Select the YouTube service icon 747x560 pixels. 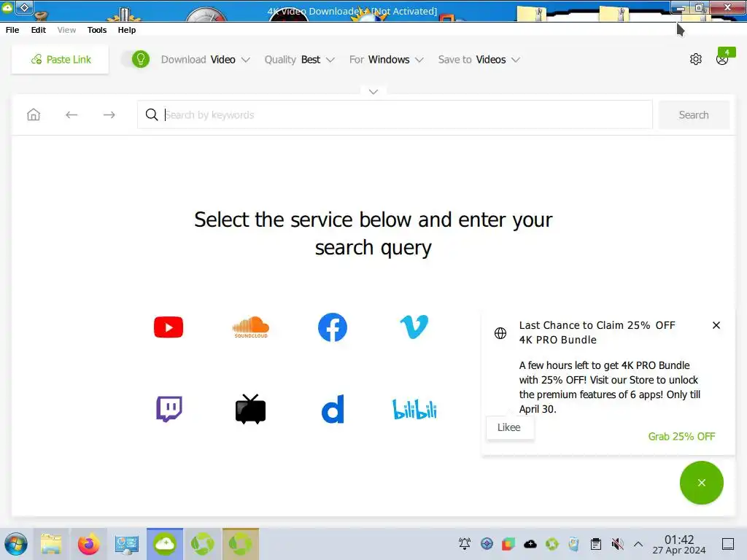[x=169, y=327]
